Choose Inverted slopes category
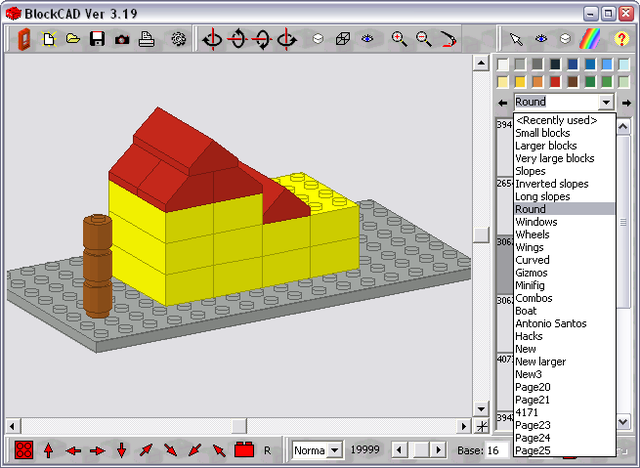 tap(551, 184)
